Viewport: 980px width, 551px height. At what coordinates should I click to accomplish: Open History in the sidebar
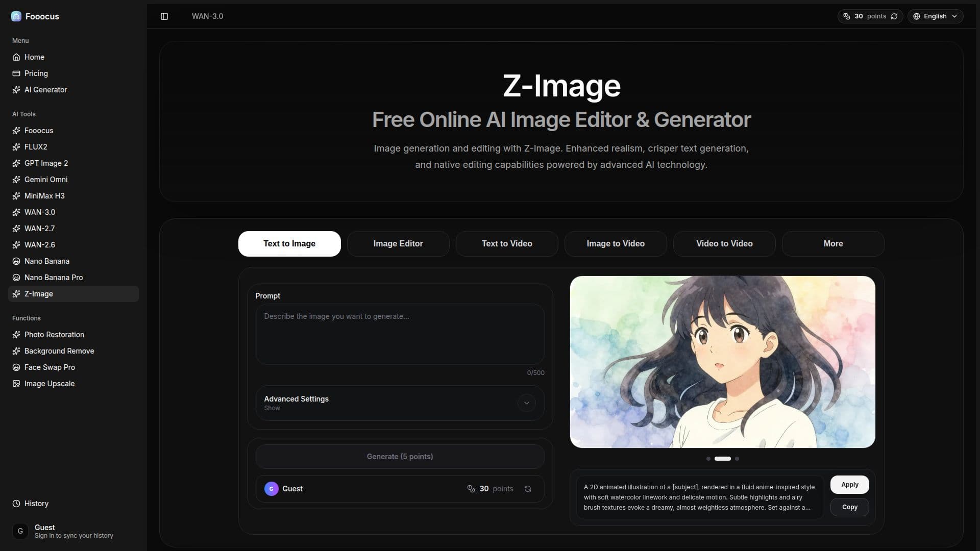click(73, 504)
